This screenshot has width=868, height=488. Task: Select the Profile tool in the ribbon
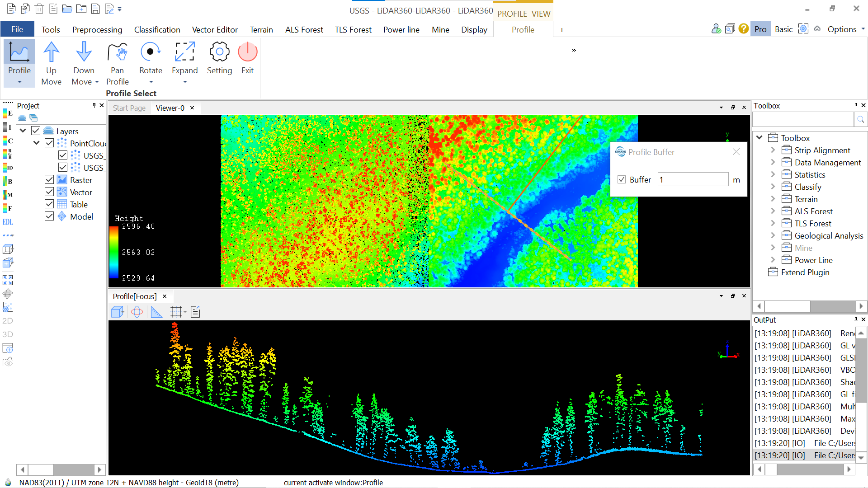click(19, 61)
